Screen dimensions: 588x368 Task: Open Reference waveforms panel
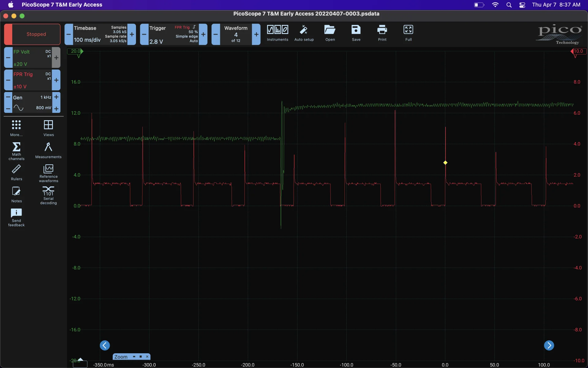[48, 173]
